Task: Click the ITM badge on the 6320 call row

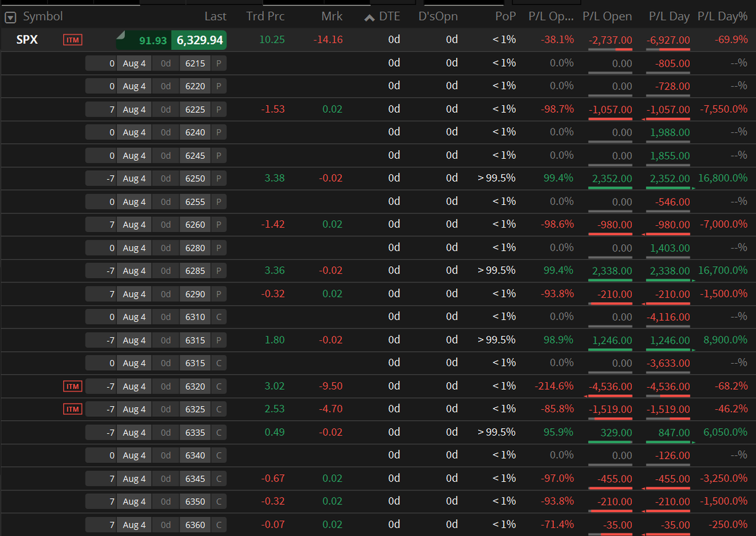Action: [73, 387]
